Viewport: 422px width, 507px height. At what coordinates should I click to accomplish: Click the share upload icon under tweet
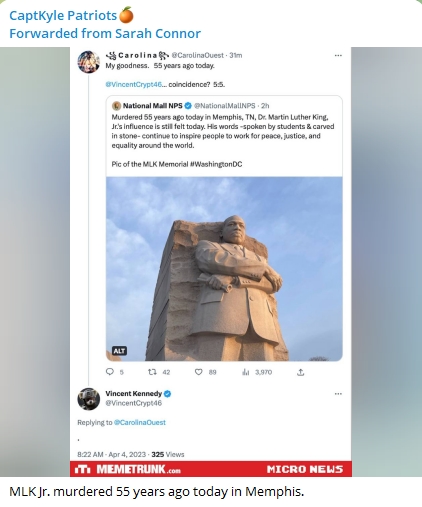(x=301, y=372)
